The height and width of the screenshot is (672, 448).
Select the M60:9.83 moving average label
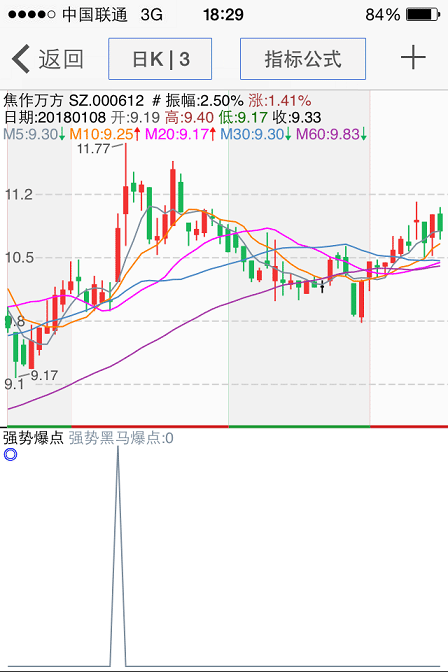click(x=328, y=134)
